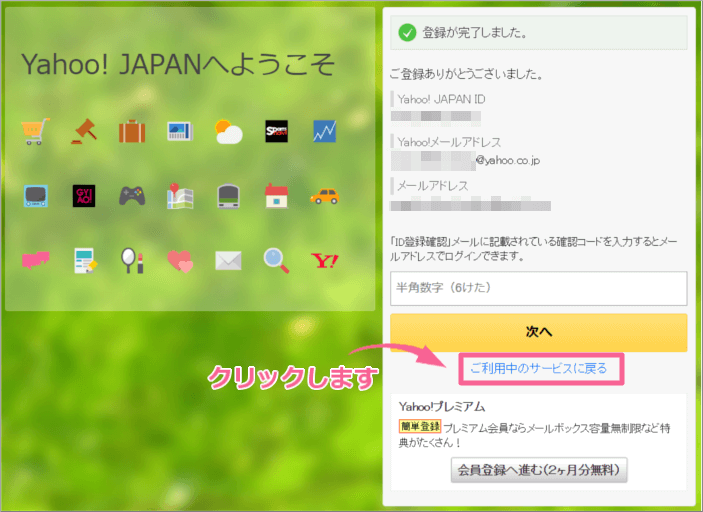Screen dimensions: 703x512
Task: Open the Maps pin icon
Action: (x=180, y=196)
